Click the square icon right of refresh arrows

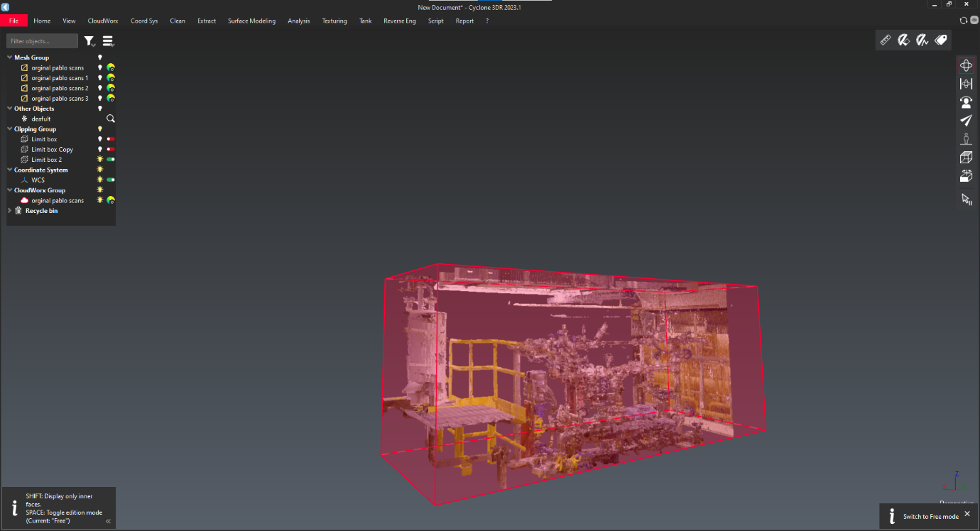(x=974, y=21)
